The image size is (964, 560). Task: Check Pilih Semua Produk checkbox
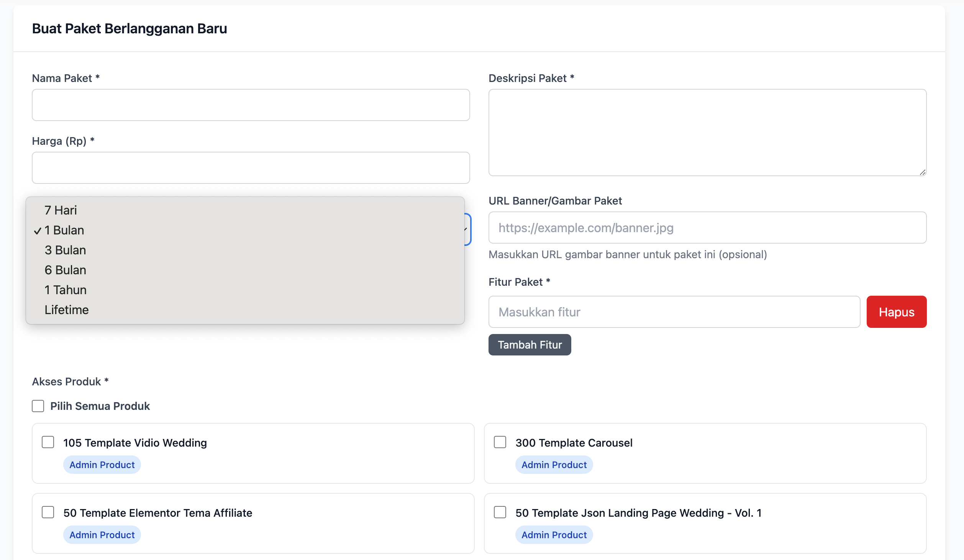38,406
